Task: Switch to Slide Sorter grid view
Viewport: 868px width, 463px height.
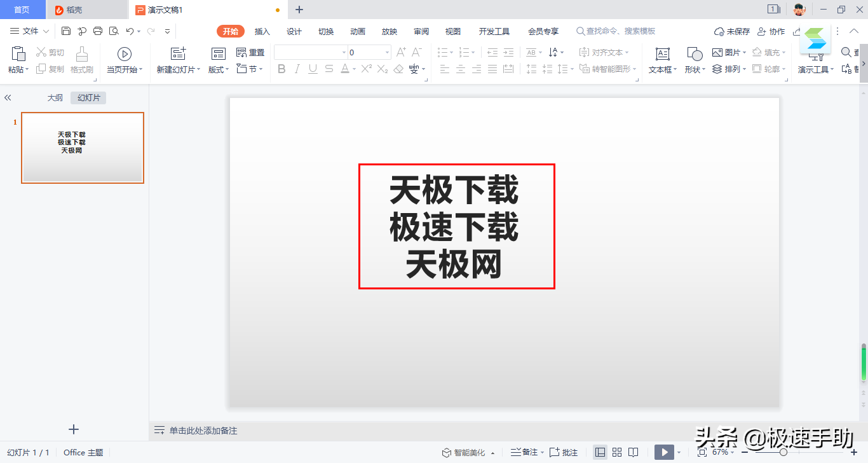Action: tap(617, 452)
